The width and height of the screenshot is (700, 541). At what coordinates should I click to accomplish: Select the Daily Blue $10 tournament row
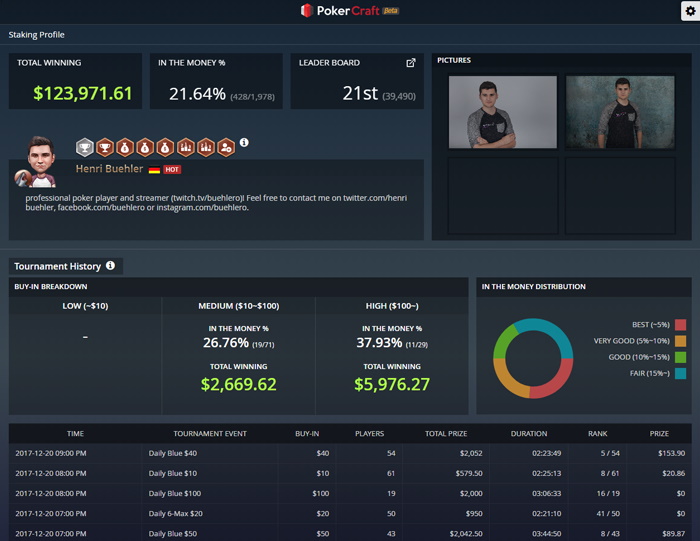350,473
